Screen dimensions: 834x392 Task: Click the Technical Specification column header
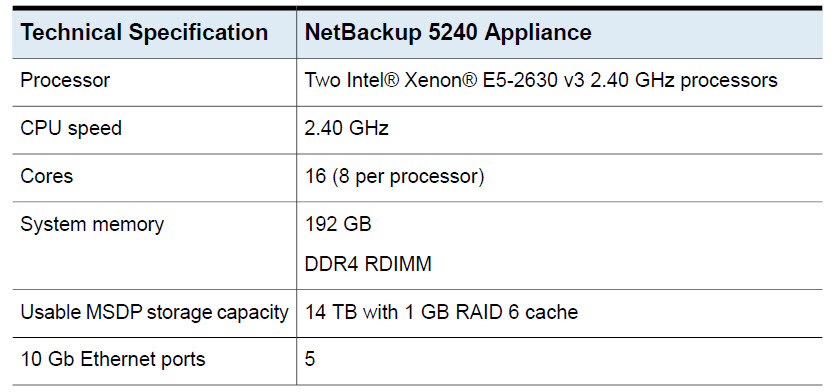click(144, 33)
